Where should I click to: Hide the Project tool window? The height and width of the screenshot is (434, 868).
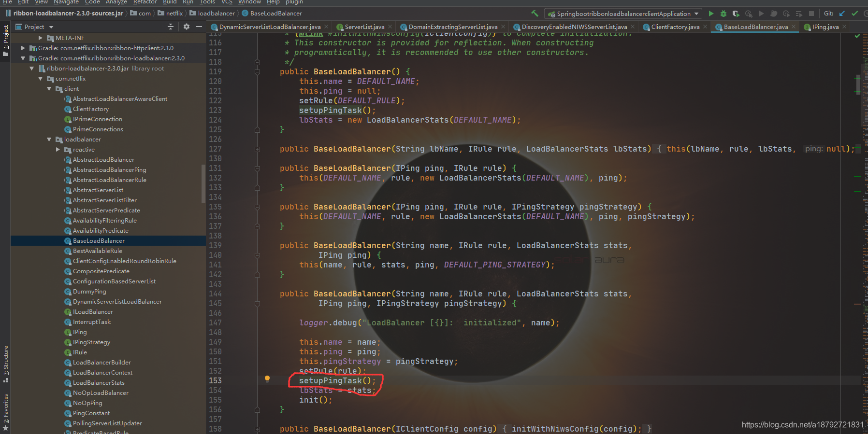pos(199,27)
